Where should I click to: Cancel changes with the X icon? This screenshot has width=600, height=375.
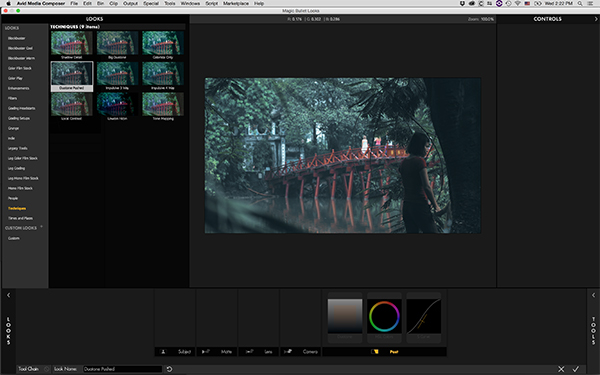pyautogui.click(x=561, y=369)
